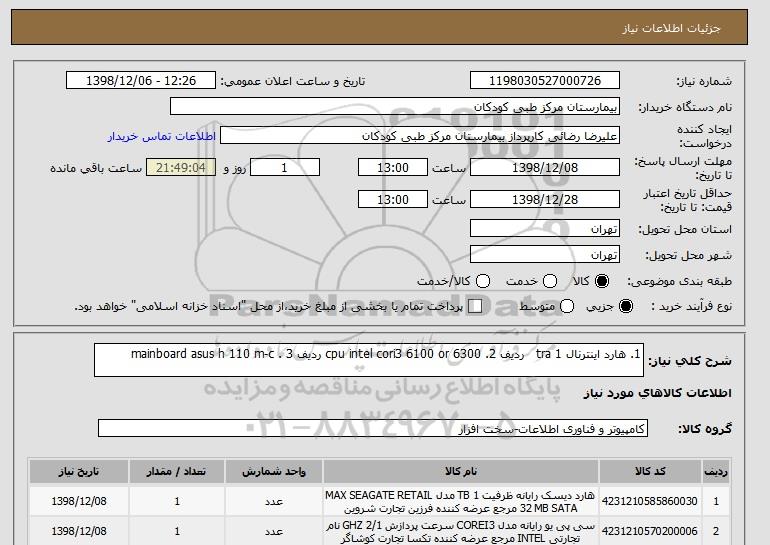Viewport: 770px width, 545px height.
Task: Select the کالا category radio button
Action: click(x=602, y=281)
